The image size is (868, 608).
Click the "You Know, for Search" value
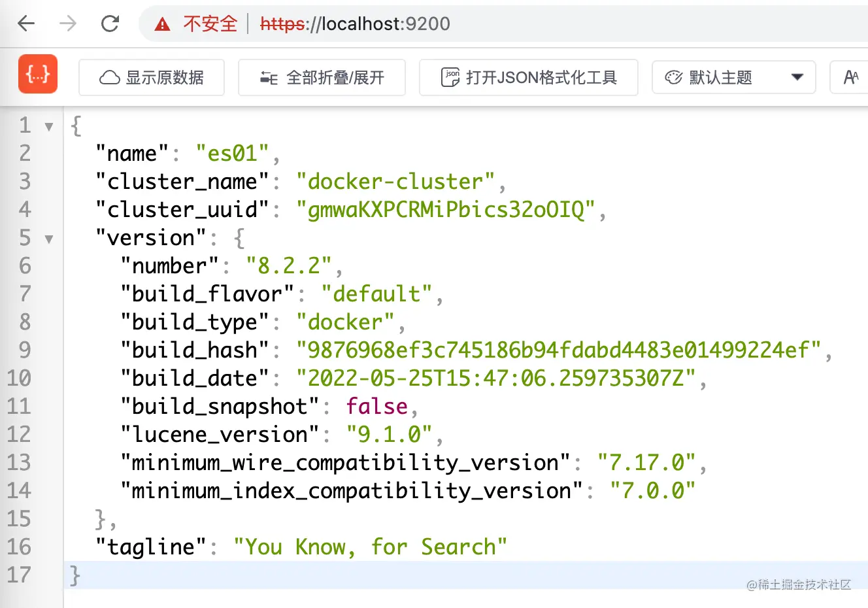[x=370, y=547]
